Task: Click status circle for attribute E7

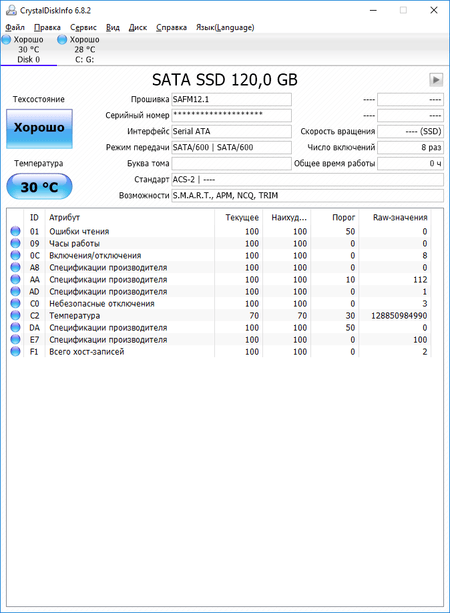Action: [15, 339]
